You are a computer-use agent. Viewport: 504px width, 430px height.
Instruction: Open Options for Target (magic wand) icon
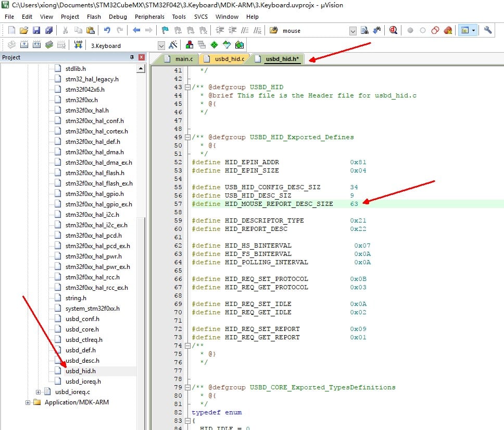[x=173, y=45]
